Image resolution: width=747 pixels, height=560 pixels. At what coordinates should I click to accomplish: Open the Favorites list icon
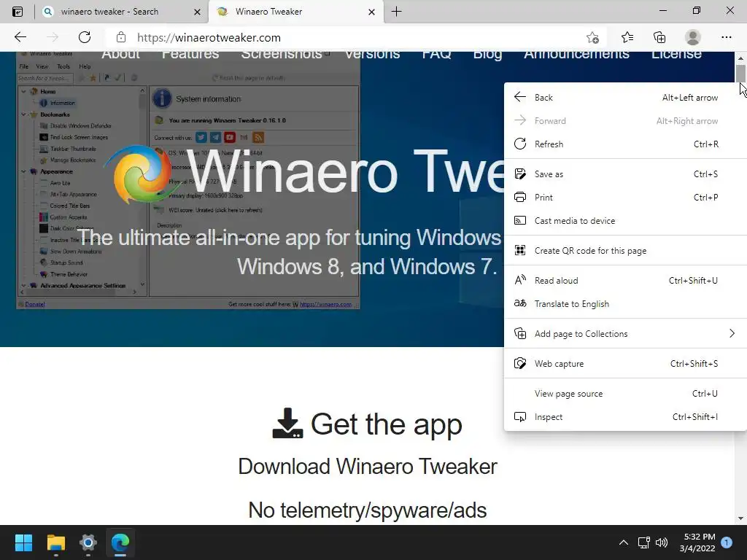(627, 37)
